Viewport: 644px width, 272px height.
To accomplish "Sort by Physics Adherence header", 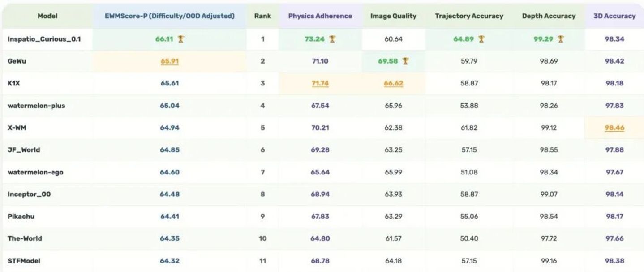I will coord(320,16).
